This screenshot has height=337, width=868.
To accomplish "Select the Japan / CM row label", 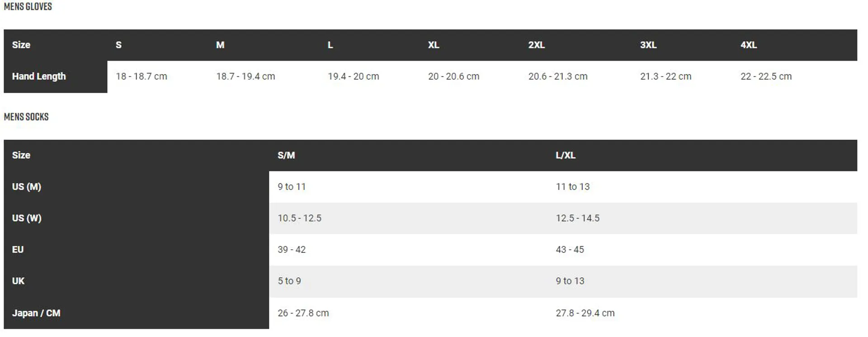I will pos(36,313).
